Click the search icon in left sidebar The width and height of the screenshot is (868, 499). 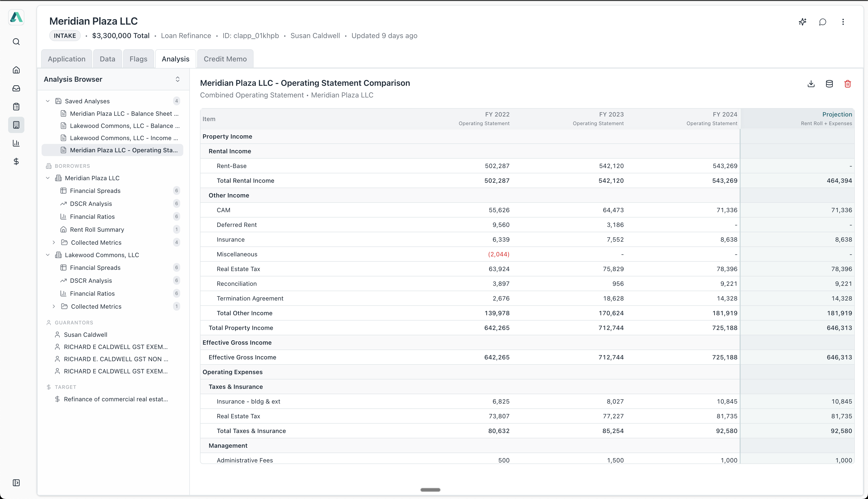pos(16,42)
